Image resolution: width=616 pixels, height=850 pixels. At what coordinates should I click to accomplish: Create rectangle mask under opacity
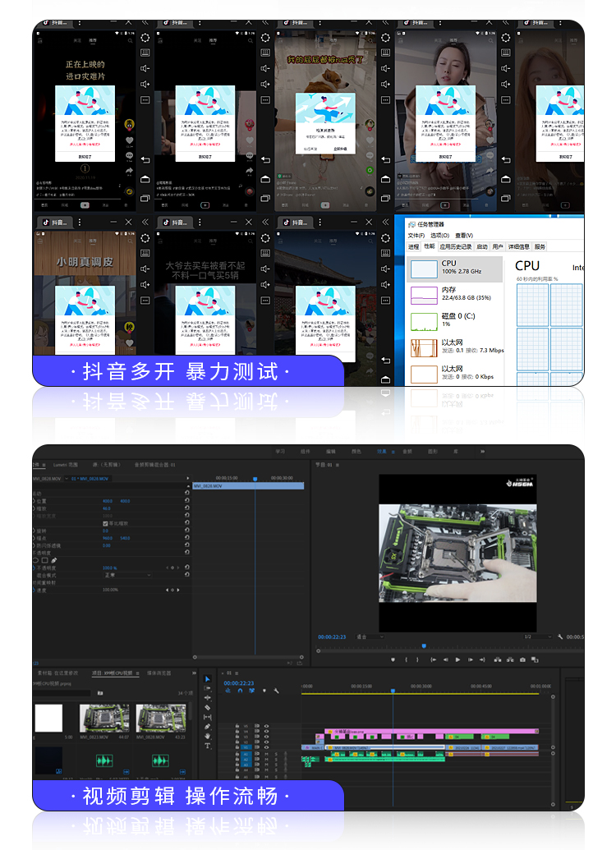[x=45, y=560]
